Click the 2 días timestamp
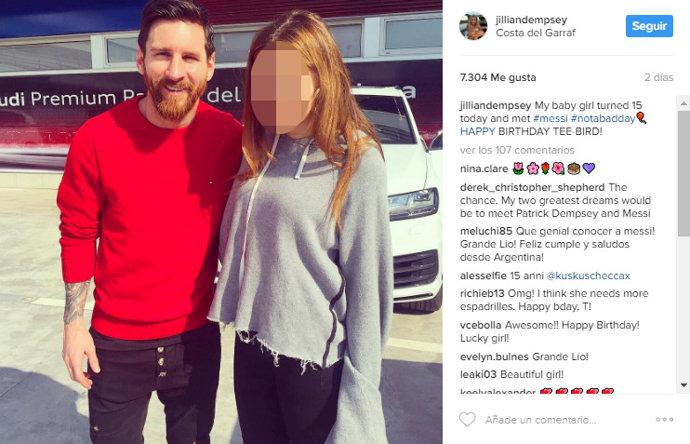Screen dimensions: 690x444 click(x=659, y=77)
